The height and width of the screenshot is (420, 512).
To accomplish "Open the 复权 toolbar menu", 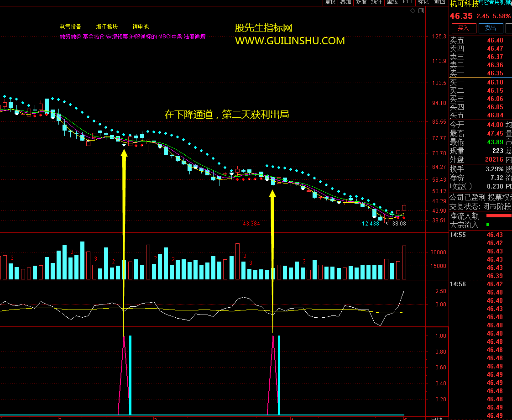I will (x=330, y=2).
